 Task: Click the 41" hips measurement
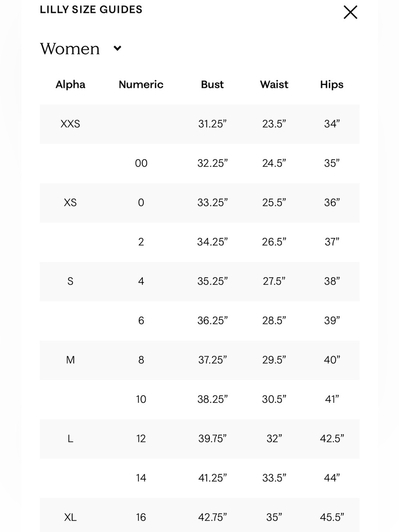point(332,399)
